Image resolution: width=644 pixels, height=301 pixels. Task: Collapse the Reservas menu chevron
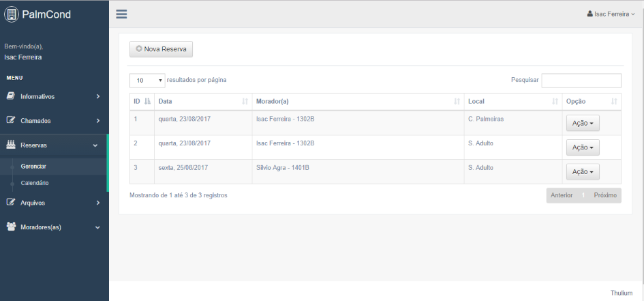click(x=95, y=145)
